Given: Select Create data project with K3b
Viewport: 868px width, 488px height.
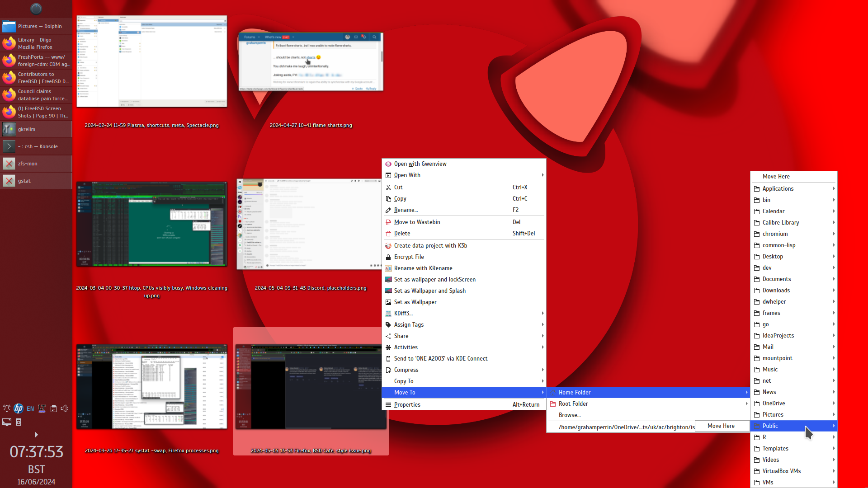Looking at the screenshot, I should (464, 245).
